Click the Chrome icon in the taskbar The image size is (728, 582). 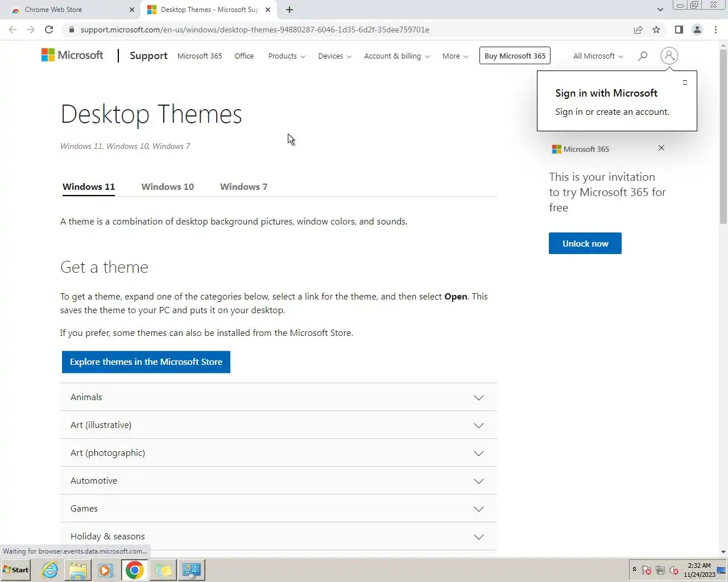[135, 569]
